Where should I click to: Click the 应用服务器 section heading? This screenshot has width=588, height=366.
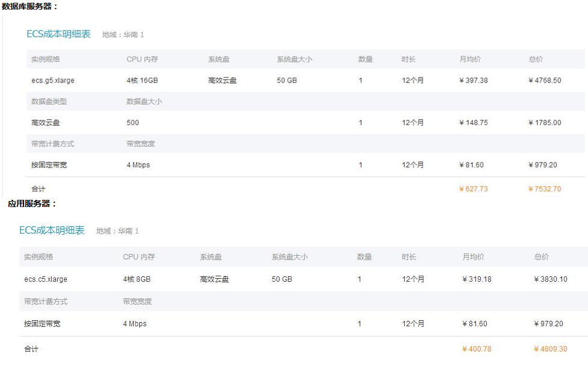click(32, 204)
